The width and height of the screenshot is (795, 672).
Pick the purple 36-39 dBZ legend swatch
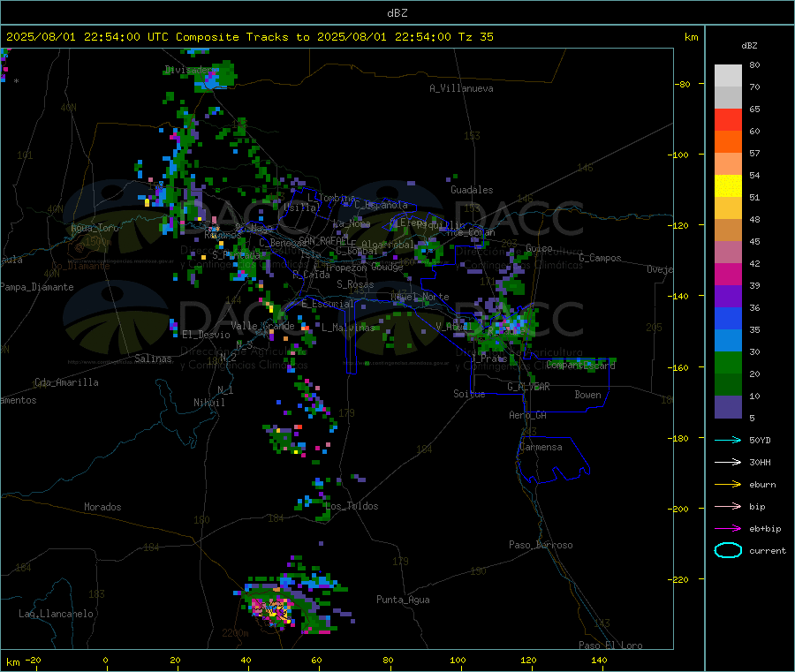click(728, 297)
